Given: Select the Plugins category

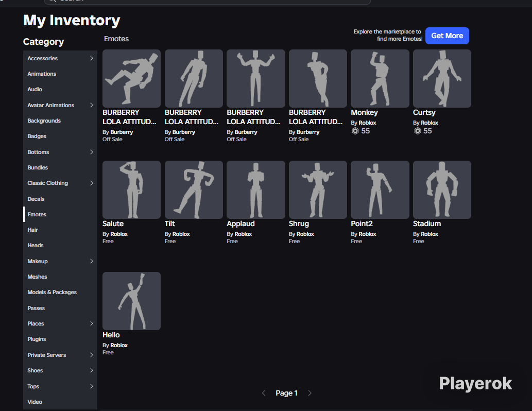Looking at the screenshot, I should point(60,339).
